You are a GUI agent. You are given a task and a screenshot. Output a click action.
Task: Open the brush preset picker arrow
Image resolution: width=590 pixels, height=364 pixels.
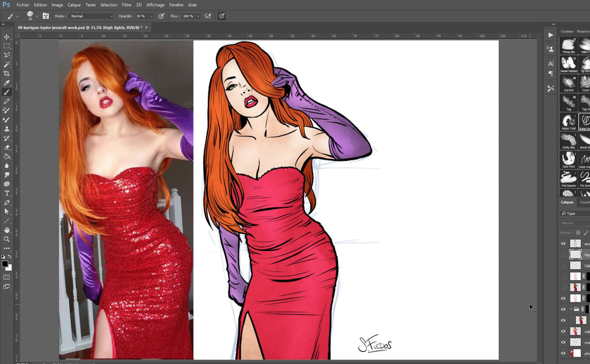pyautogui.click(x=37, y=16)
